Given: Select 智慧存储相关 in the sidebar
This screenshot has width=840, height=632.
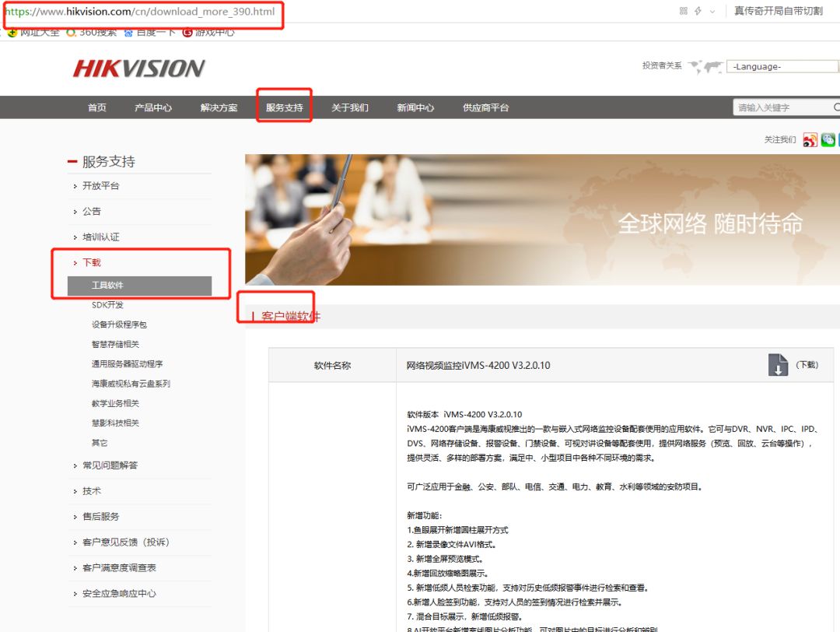Looking at the screenshot, I should [115, 344].
